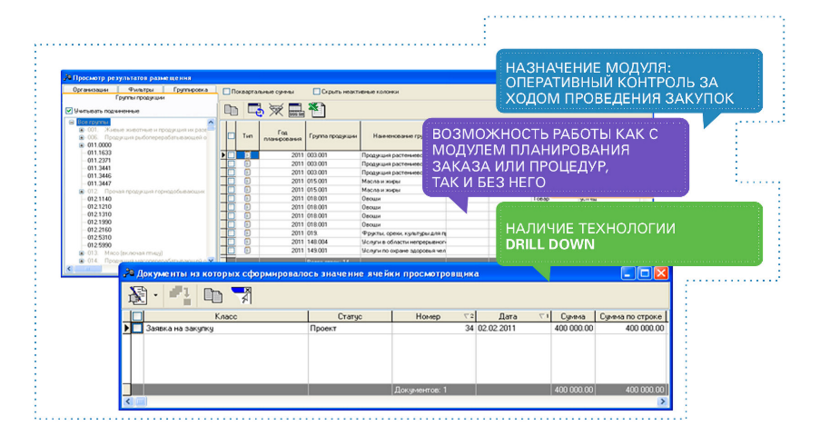Click the refresh table icon in the main toolbar
The height and width of the screenshot is (426, 840).
pyautogui.click(x=254, y=110)
